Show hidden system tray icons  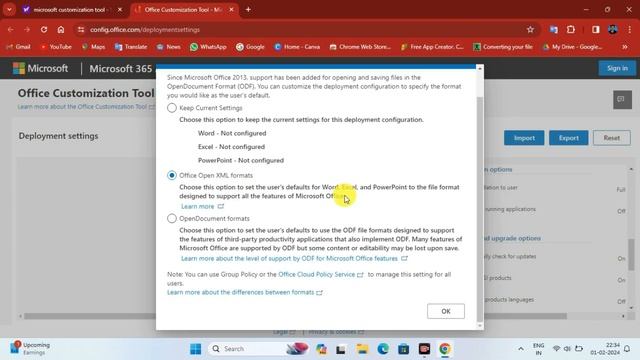pos(521,349)
